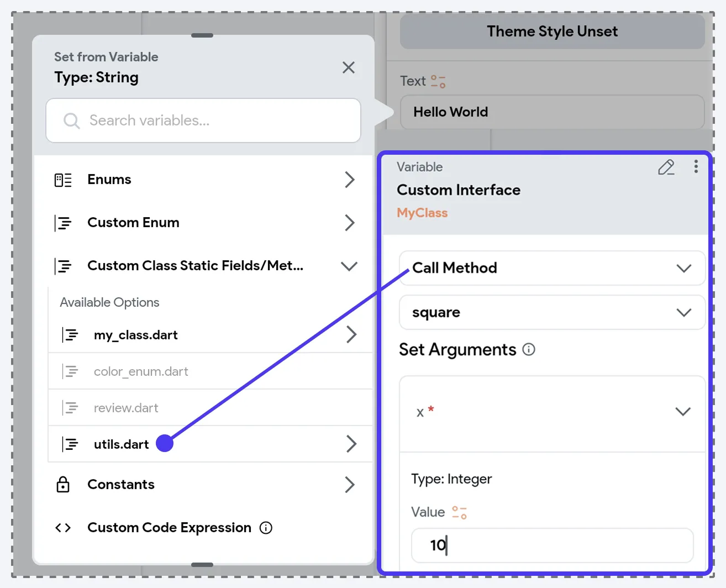
Task: Expand the utils.dart chevron
Action: pos(351,444)
